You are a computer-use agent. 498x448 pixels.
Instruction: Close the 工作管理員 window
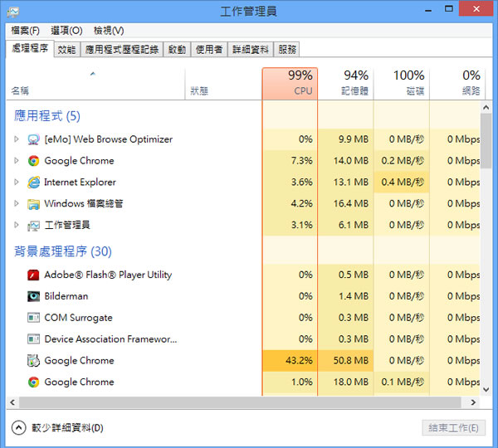tap(476, 9)
